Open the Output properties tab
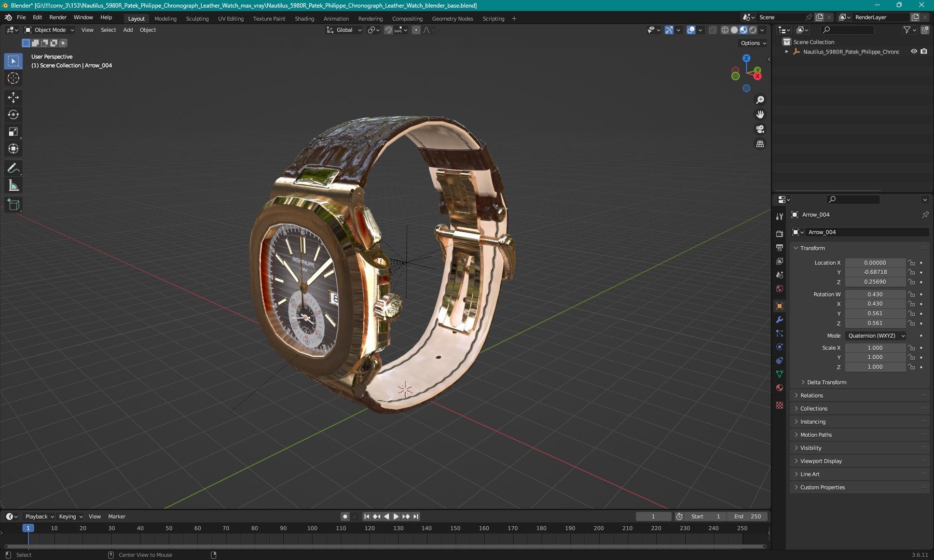 pyautogui.click(x=779, y=248)
